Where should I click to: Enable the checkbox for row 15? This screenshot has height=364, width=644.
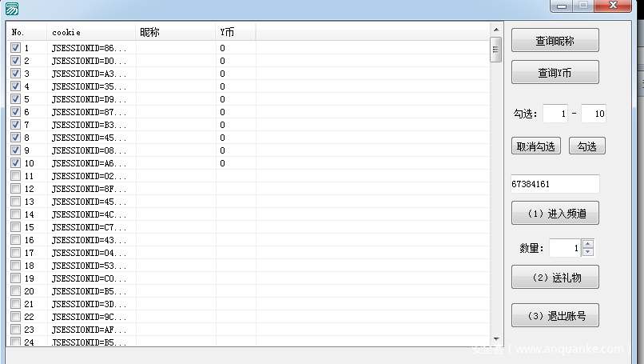15,227
